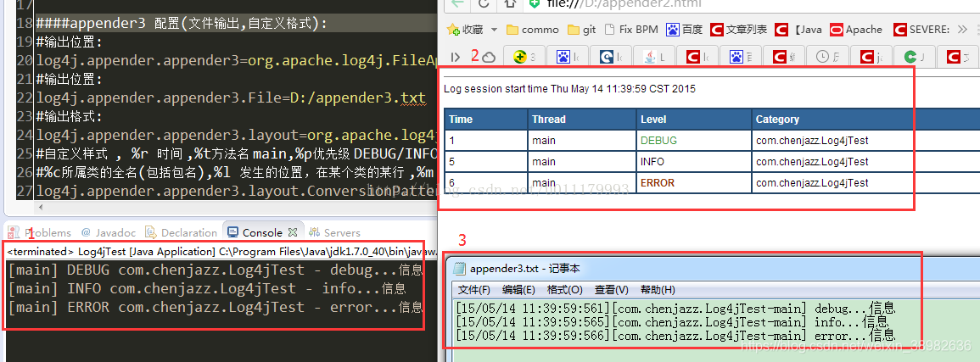Open the 【Java bookmark
Viewport: 980px width, 362px height.
click(x=798, y=30)
